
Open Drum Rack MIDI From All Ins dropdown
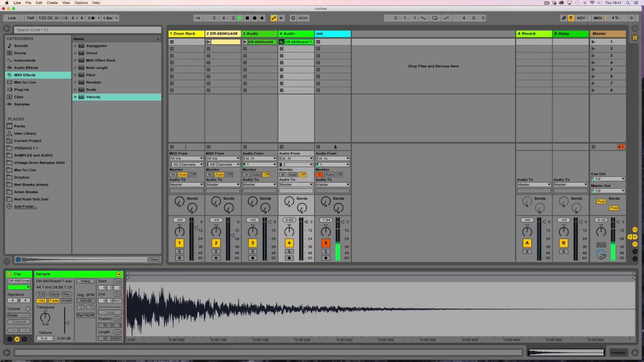186,158
